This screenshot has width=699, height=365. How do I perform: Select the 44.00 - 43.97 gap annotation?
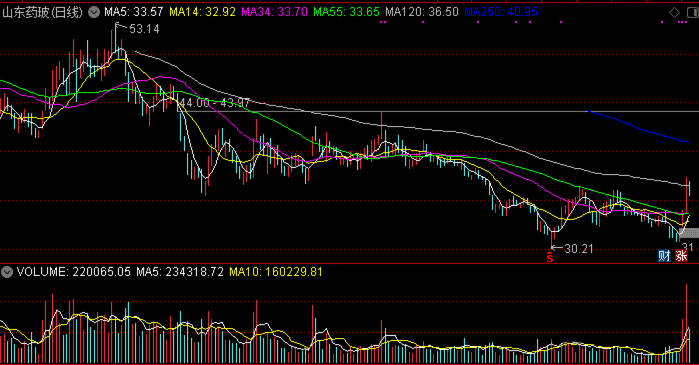pyautogui.click(x=215, y=103)
